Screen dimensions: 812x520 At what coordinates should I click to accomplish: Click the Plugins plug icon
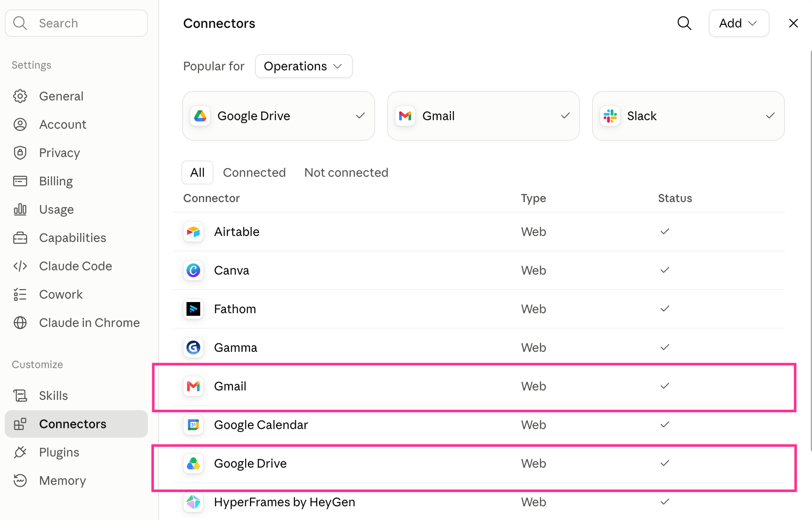point(20,452)
